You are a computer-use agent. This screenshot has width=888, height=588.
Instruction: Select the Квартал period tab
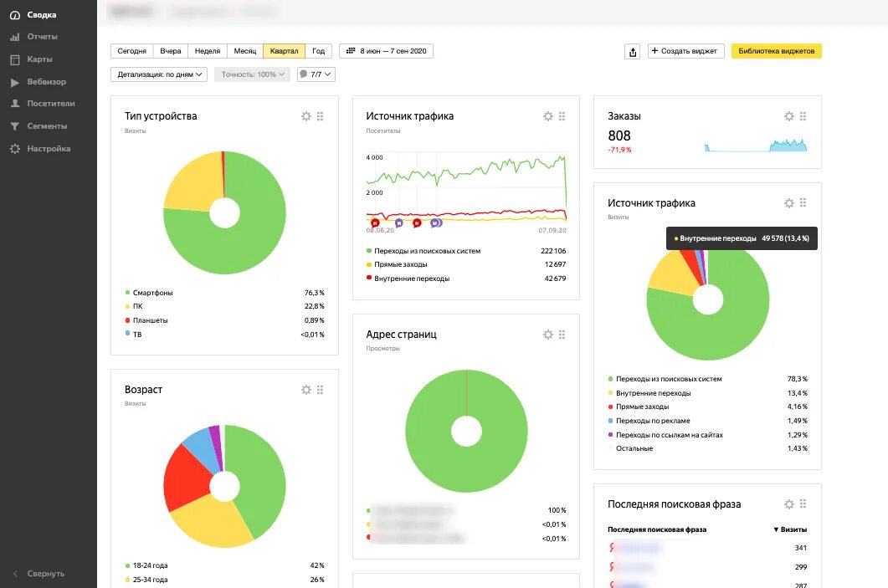pyautogui.click(x=284, y=51)
